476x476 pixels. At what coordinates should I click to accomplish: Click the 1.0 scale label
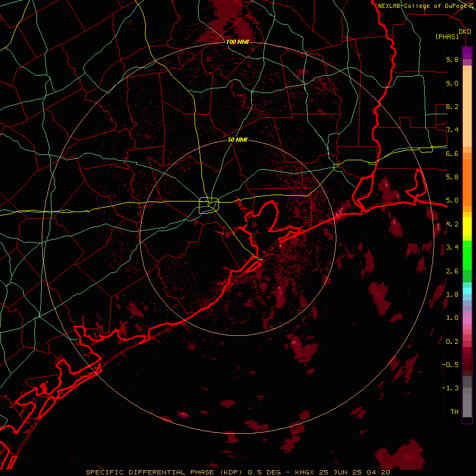[x=452, y=318]
